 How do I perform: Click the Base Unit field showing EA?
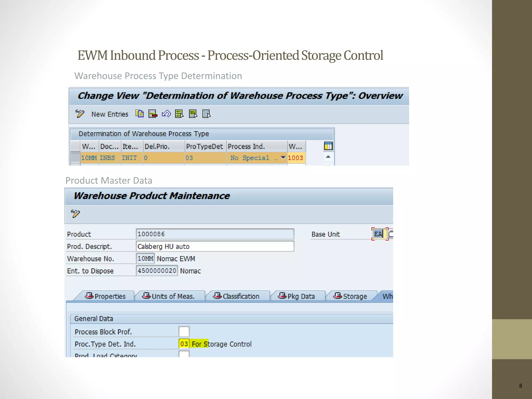coord(380,234)
